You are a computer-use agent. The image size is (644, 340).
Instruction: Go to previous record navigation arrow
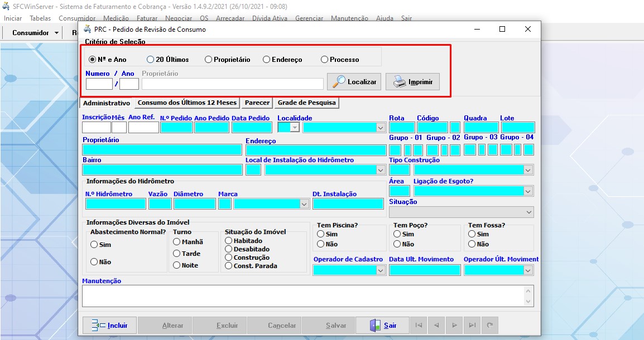tap(436, 326)
